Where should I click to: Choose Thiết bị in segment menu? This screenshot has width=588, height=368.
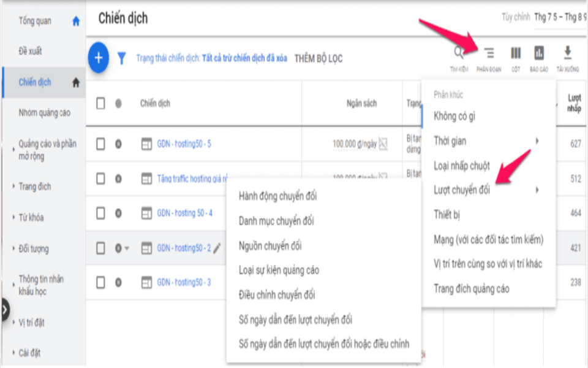point(447,215)
